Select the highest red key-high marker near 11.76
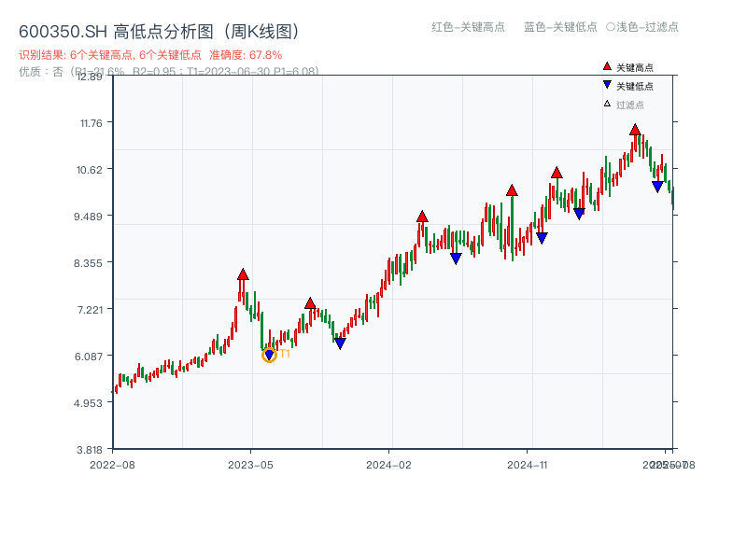Viewport: 747px width, 560px height. click(x=635, y=130)
